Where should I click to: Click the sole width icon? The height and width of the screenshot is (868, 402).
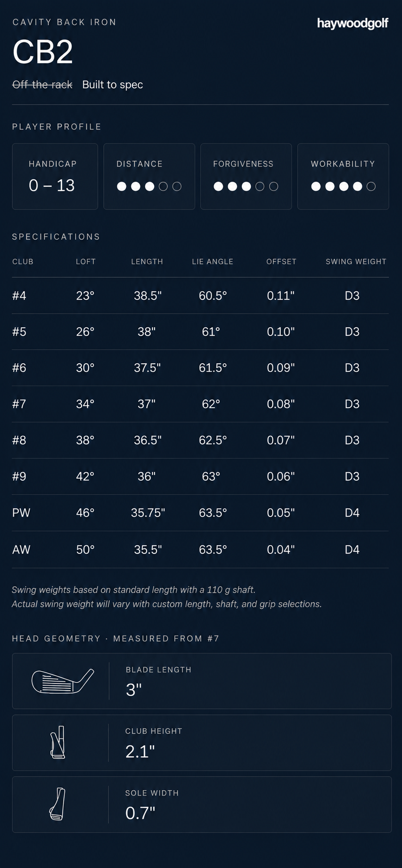tap(57, 804)
